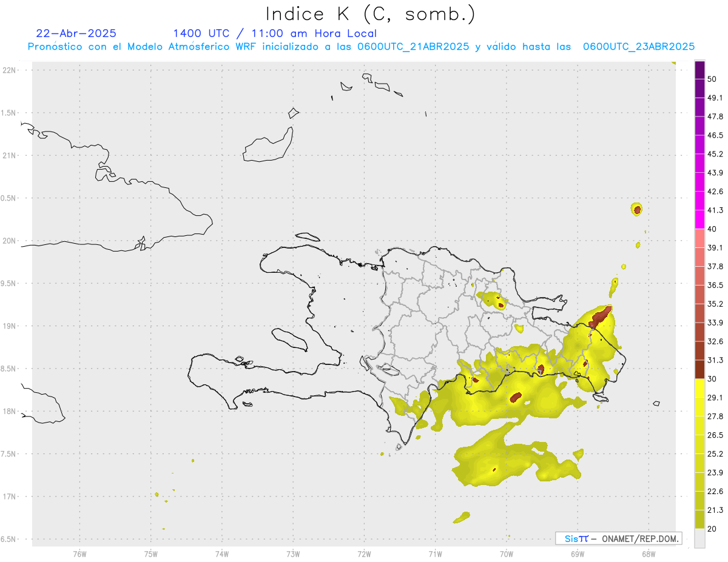Click the light gray swatch below colorbar value 20

point(699,538)
